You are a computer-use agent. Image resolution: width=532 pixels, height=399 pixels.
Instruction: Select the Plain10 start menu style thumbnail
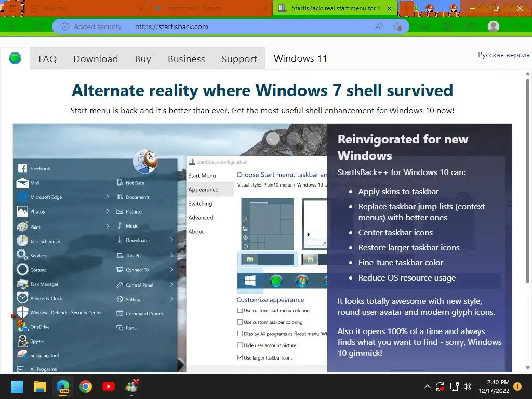coord(268,224)
